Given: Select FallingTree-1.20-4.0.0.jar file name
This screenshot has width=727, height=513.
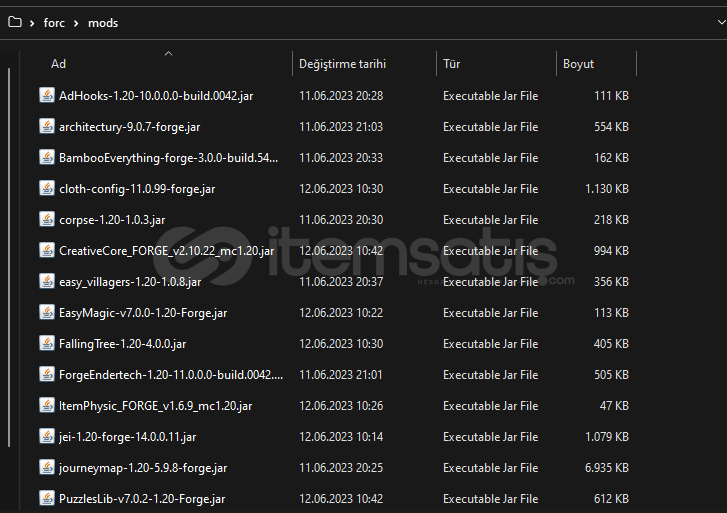Looking at the screenshot, I should coord(122,344).
